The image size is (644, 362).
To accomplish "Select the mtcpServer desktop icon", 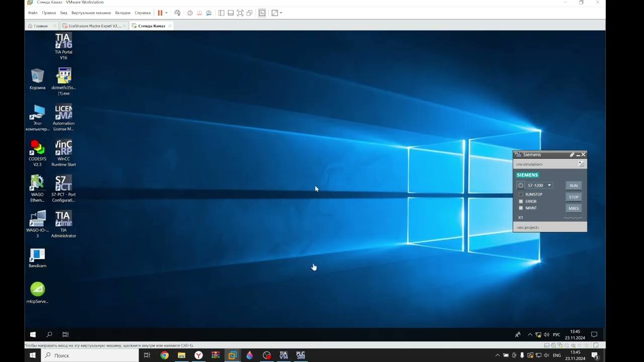I will point(37,293).
